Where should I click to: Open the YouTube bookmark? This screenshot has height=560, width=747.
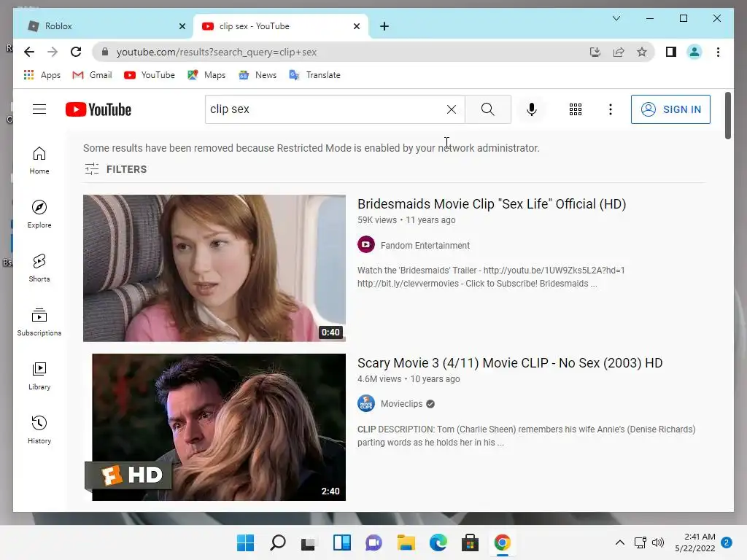pyautogui.click(x=149, y=75)
